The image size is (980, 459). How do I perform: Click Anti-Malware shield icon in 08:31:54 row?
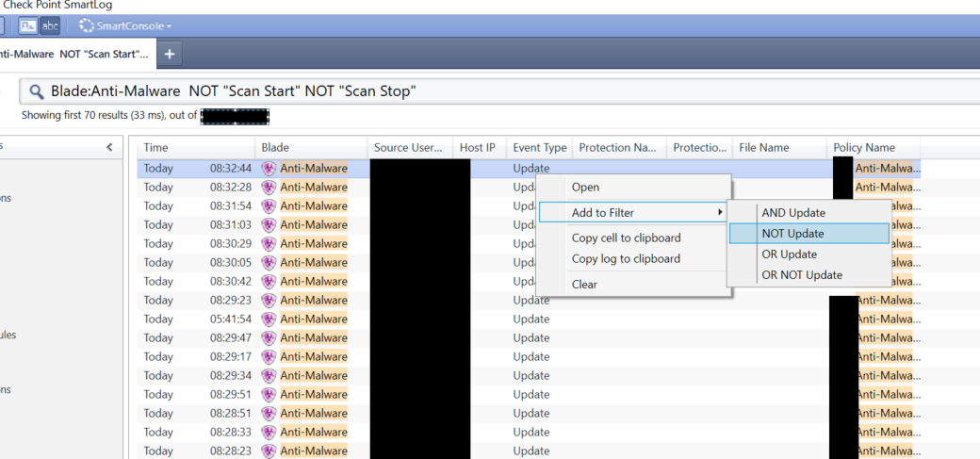point(269,205)
